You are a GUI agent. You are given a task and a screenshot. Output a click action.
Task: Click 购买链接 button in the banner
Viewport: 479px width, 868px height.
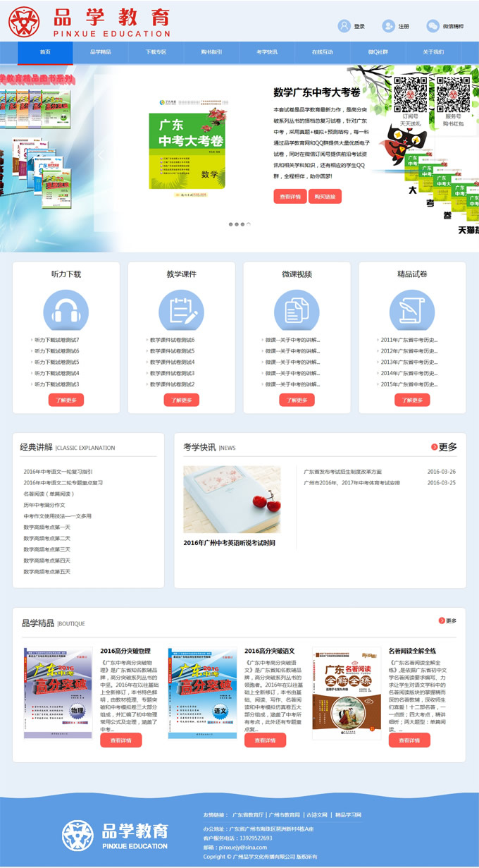325,197
